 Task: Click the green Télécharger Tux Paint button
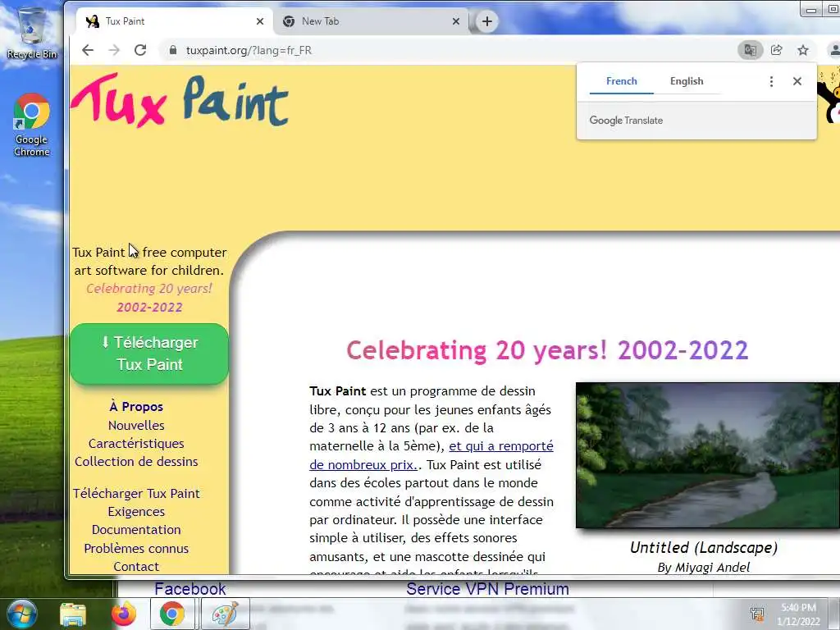click(x=149, y=354)
